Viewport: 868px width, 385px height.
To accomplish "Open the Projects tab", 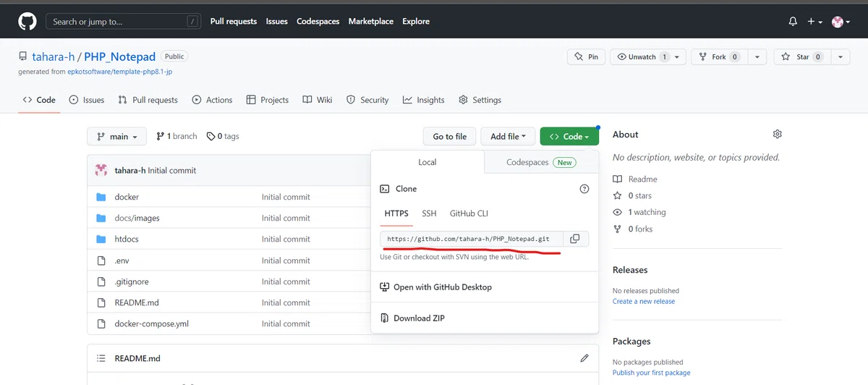I will coord(268,100).
